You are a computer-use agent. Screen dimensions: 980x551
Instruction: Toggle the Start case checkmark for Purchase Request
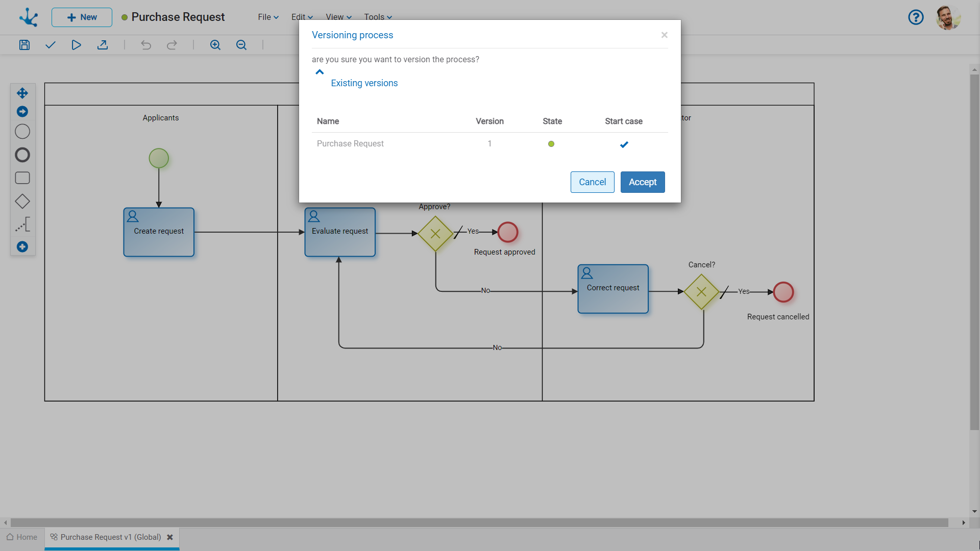pos(624,144)
